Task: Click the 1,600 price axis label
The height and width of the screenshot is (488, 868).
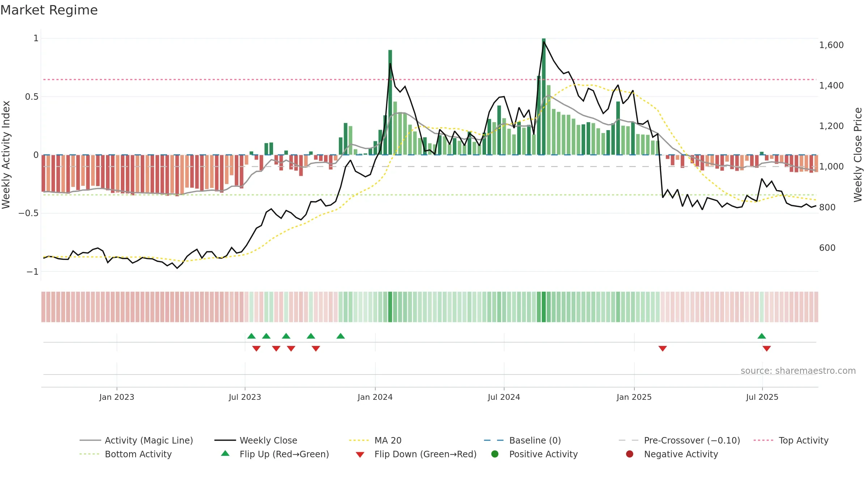Action: 831,45
